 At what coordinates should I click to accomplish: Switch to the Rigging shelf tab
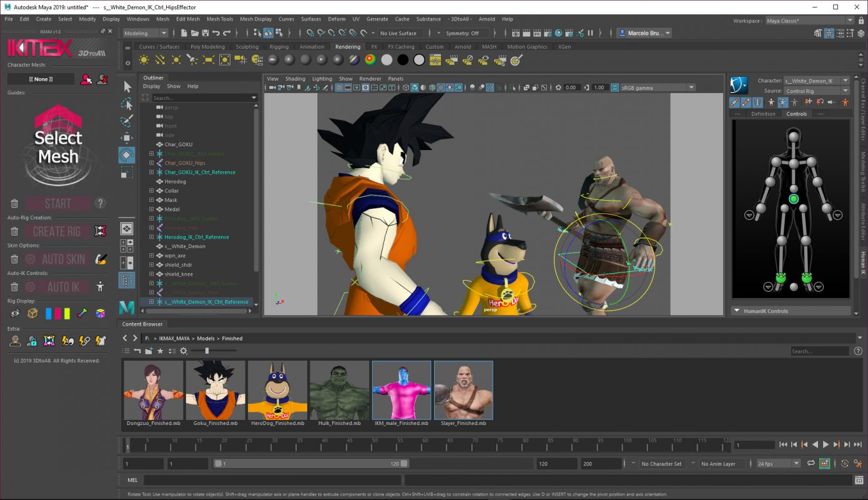click(279, 47)
